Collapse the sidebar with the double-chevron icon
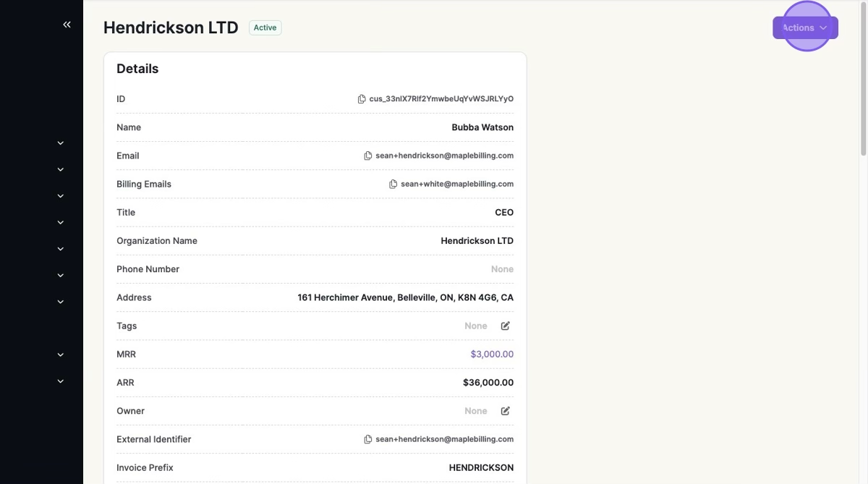Image resolution: width=868 pixels, height=484 pixels. pos(67,25)
